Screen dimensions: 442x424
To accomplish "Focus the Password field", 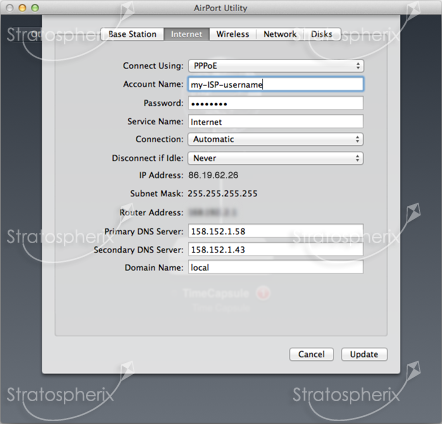I will (276, 103).
